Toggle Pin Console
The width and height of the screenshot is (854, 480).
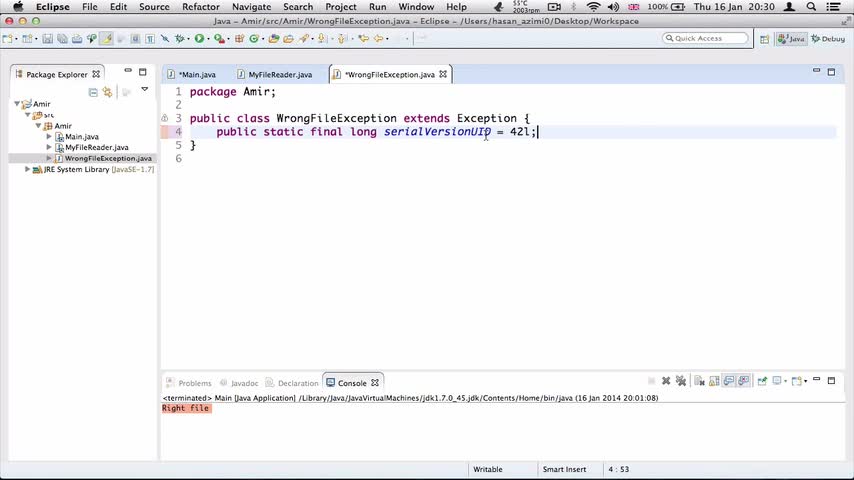(762, 381)
